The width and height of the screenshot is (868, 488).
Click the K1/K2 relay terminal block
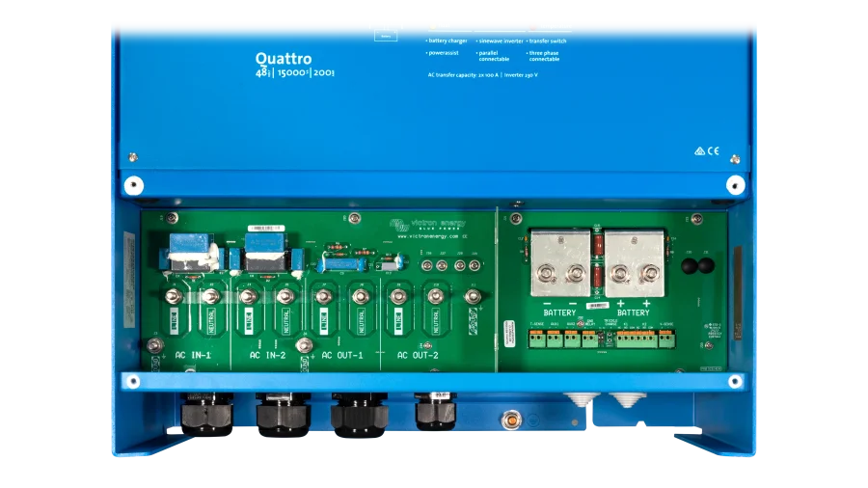[x=637, y=339]
